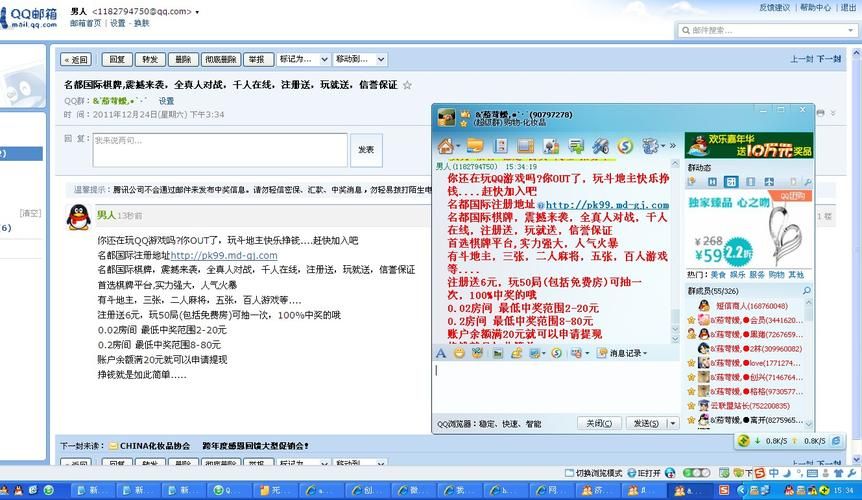Viewport: 862px width, 500px height.
Task: Click in the quick reply text box
Action: tap(220, 149)
